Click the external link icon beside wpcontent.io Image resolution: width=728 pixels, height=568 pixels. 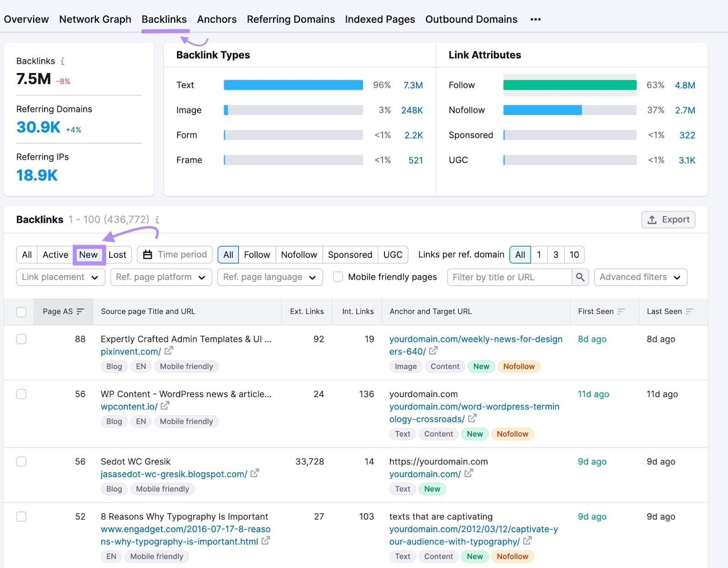click(166, 407)
